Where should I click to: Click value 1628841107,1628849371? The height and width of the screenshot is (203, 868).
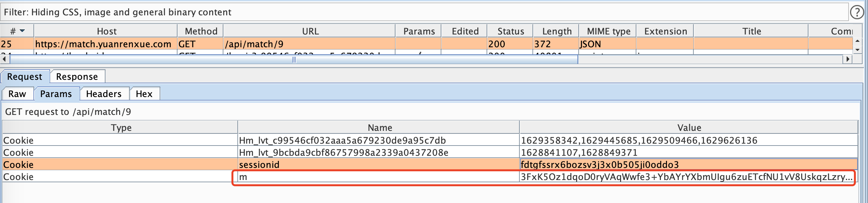(689, 152)
